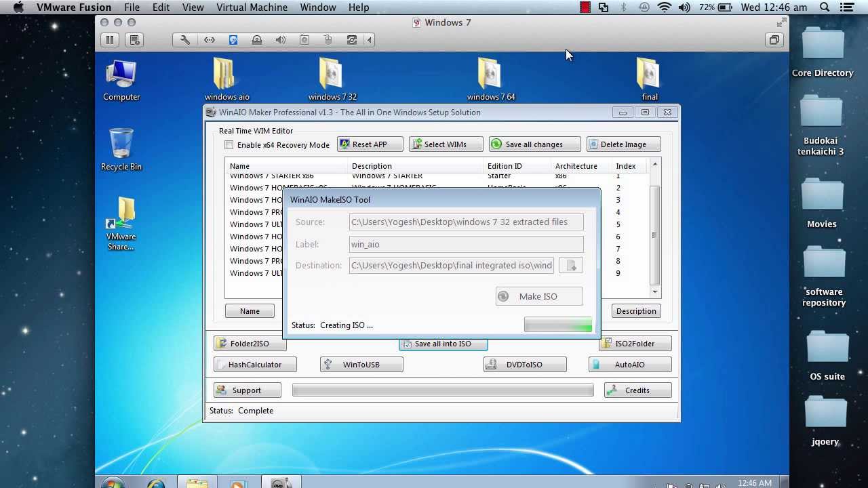Click the Wi-Fi icon in Mac menu bar
The width and height of the screenshot is (868, 488).
pos(664,7)
